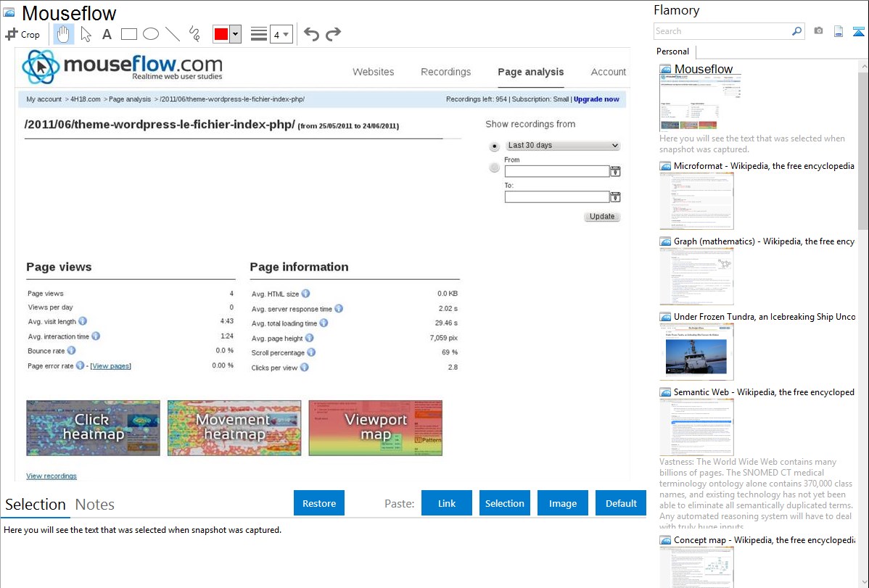Open the Account menu item
This screenshot has height=588, width=869.
[608, 72]
